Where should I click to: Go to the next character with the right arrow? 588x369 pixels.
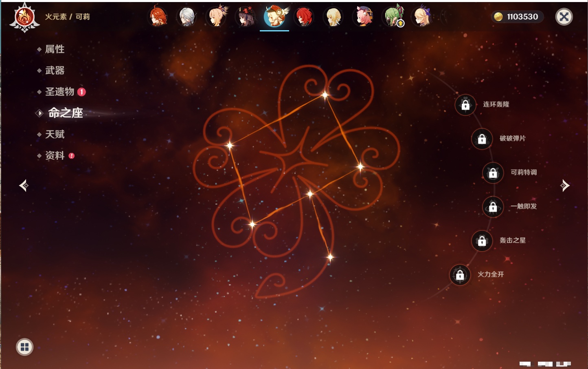tap(565, 186)
